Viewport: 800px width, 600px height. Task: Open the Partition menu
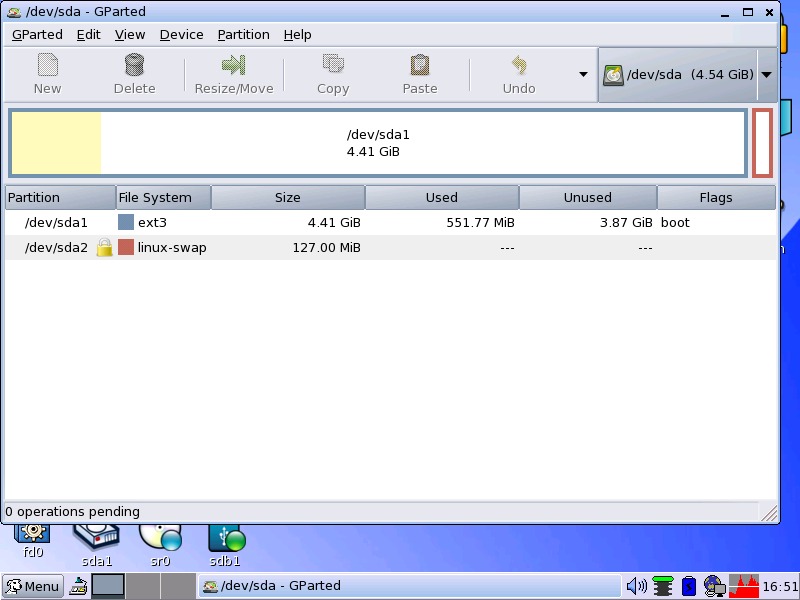click(x=243, y=35)
